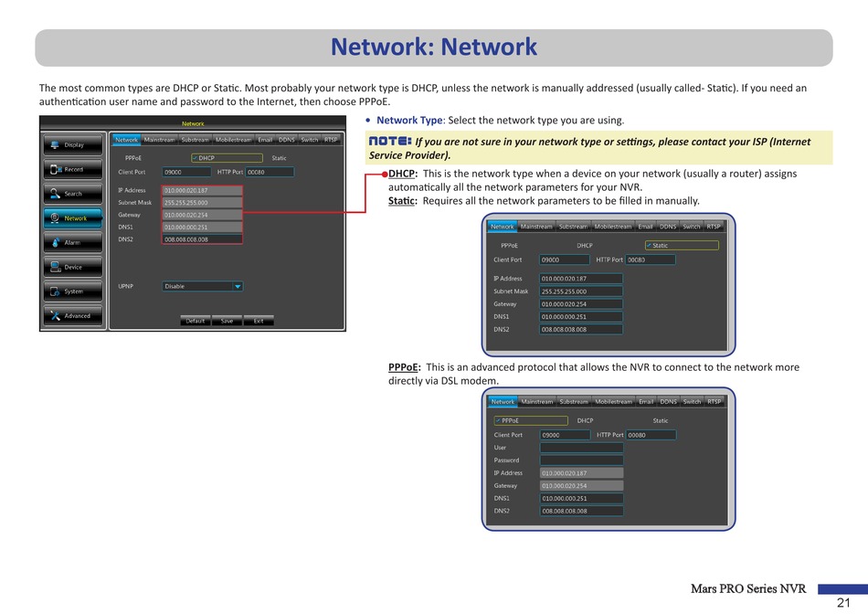Click Client Port field in the Static example
Viewport: 868px width, 614px height.
tap(564, 259)
